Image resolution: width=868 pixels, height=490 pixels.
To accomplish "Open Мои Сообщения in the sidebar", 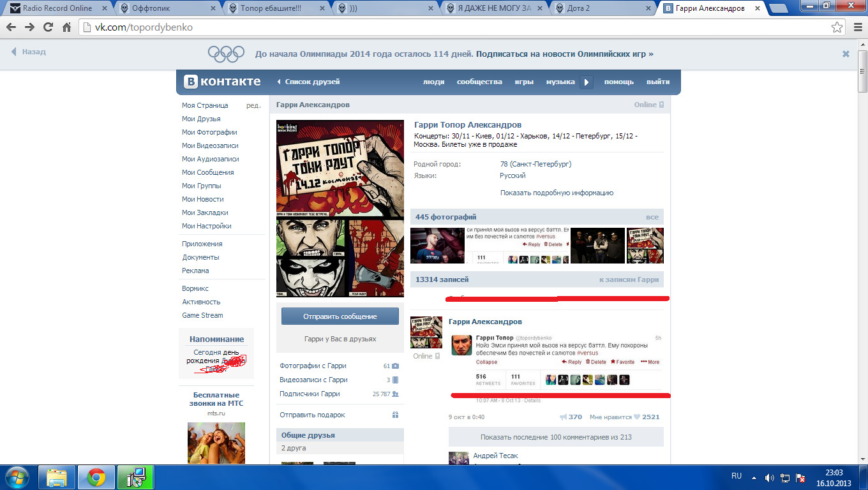I will pyautogui.click(x=207, y=172).
